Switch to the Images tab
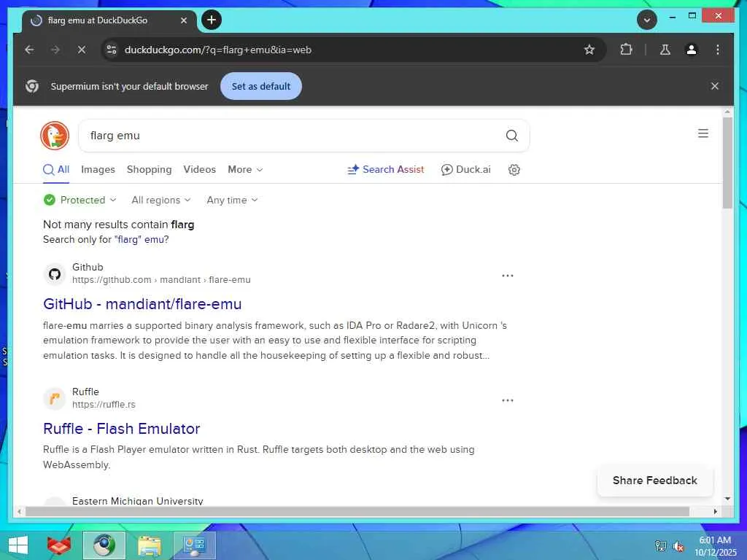Screen dimensions: 747x560 pyautogui.click(x=98, y=169)
